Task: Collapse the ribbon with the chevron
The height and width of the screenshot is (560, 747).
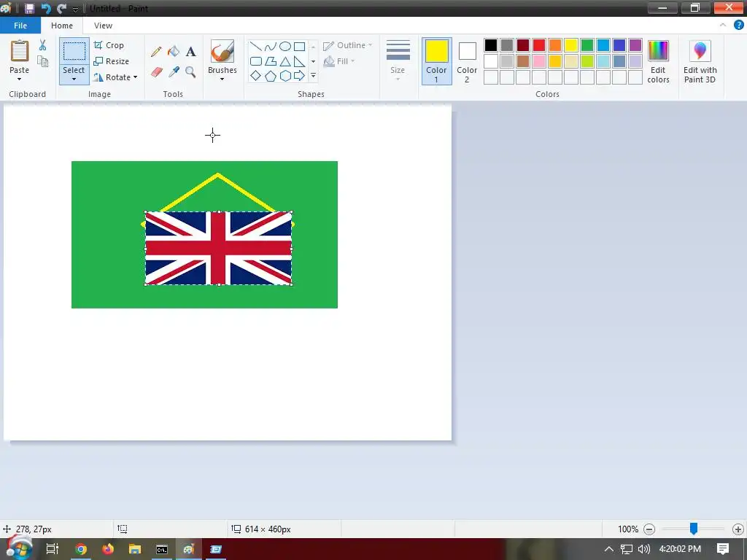Action: 723,26
